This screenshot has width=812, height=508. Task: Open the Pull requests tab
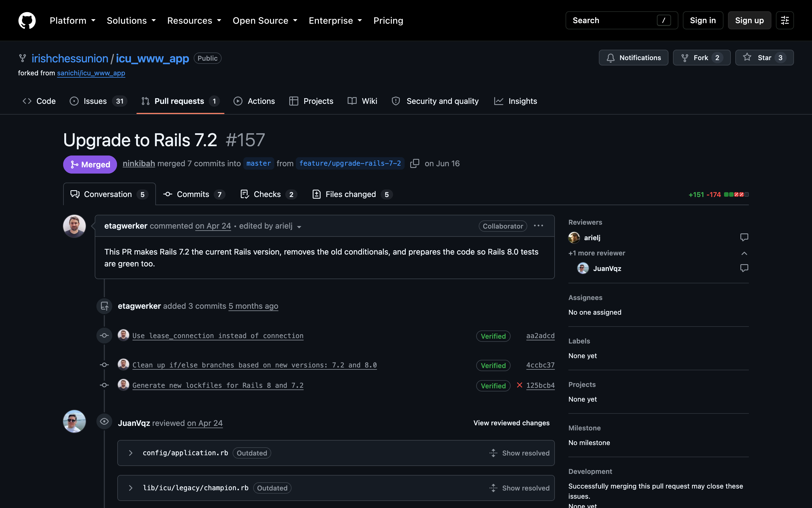point(180,101)
